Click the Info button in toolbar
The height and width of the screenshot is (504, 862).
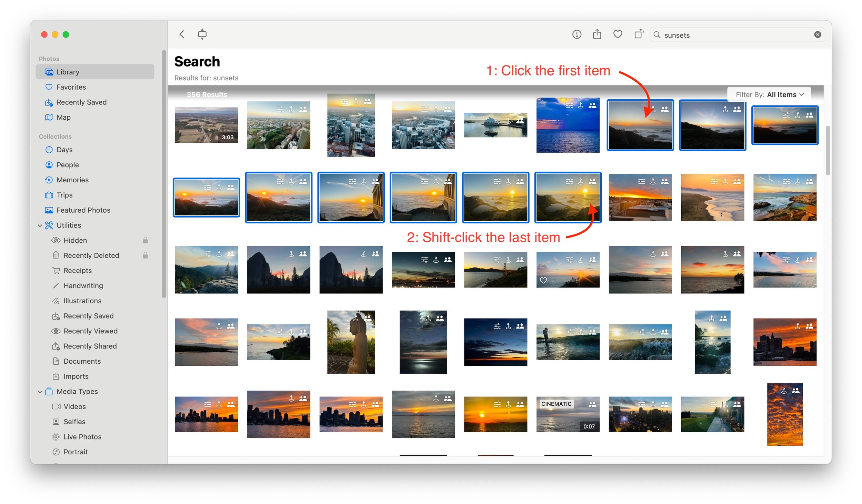click(x=577, y=34)
